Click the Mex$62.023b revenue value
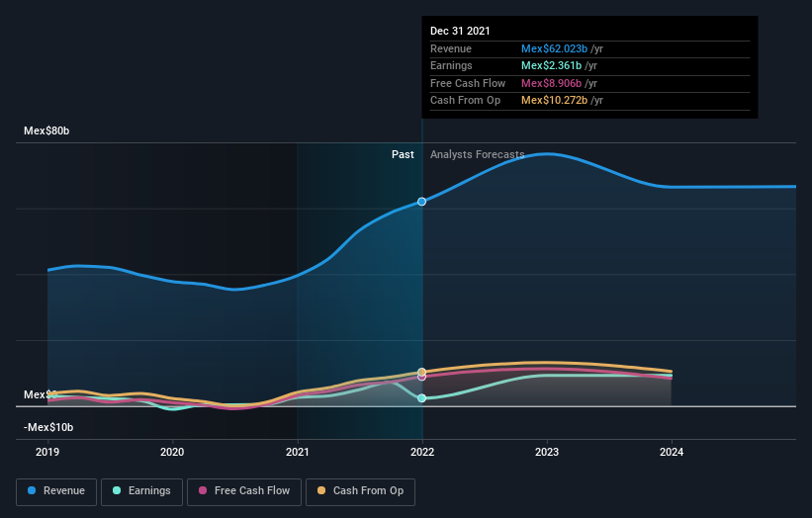This screenshot has width=812, height=518. coord(554,48)
